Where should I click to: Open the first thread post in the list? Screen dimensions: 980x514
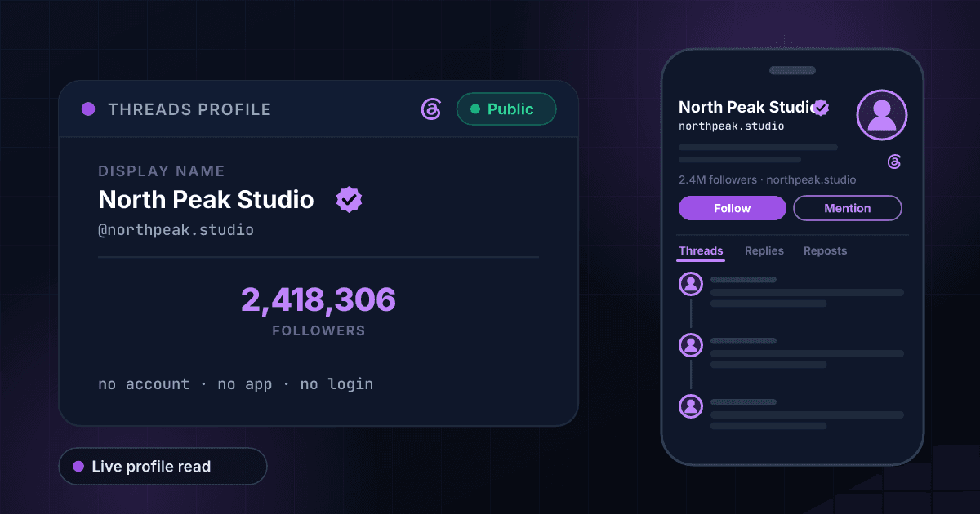point(792,291)
